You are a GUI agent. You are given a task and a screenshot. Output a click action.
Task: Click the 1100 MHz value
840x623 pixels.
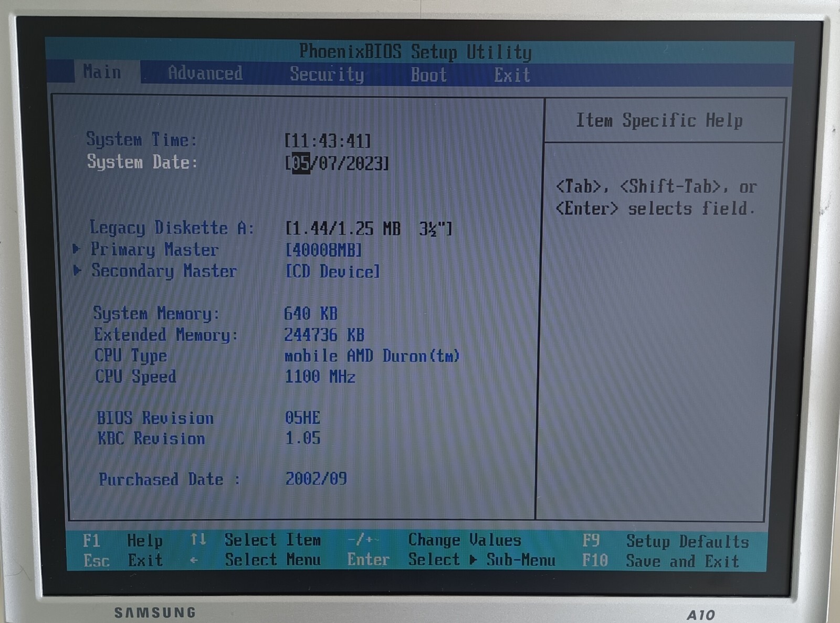tap(320, 377)
